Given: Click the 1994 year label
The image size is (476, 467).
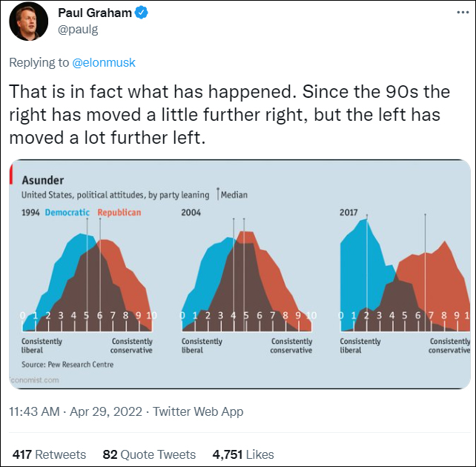Looking at the screenshot, I should tap(31, 213).
